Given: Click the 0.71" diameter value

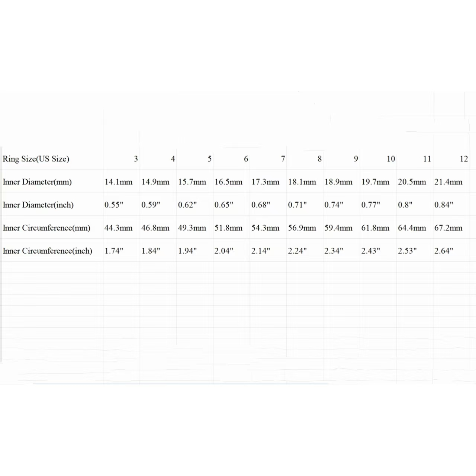Looking at the screenshot, I should [x=297, y=205].
